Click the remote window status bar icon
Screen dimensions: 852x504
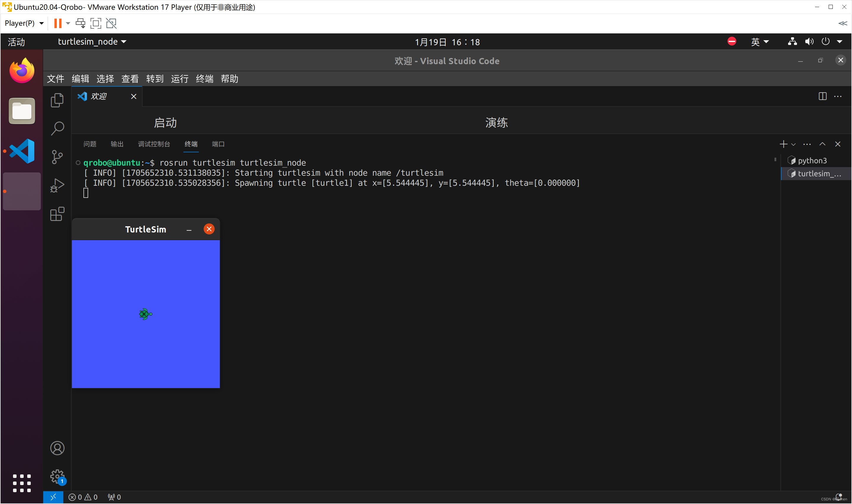click(53, 497)
